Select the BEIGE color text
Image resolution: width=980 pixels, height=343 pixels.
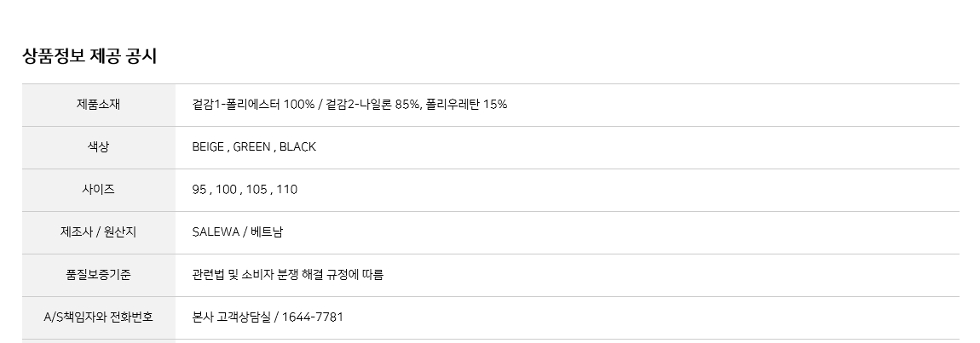[208, 147]
